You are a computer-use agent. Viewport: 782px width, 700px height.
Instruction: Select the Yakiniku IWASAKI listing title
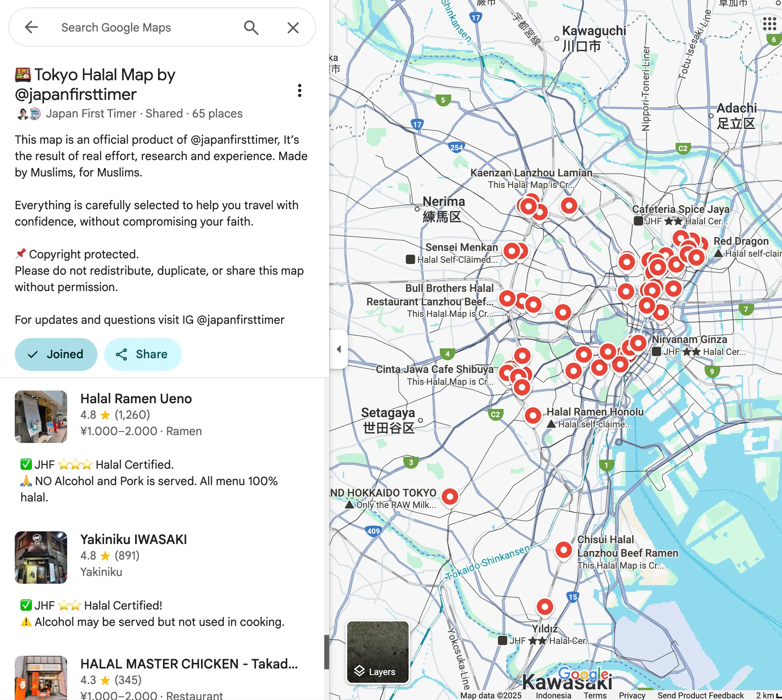pos(133,540)
